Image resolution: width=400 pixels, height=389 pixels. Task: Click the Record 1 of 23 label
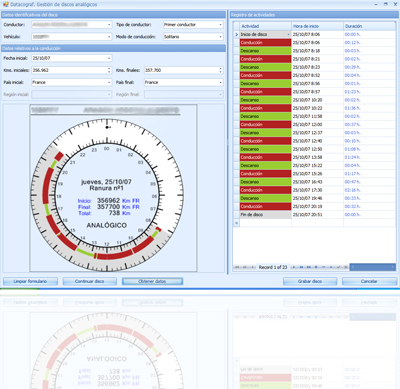point(273,267)
